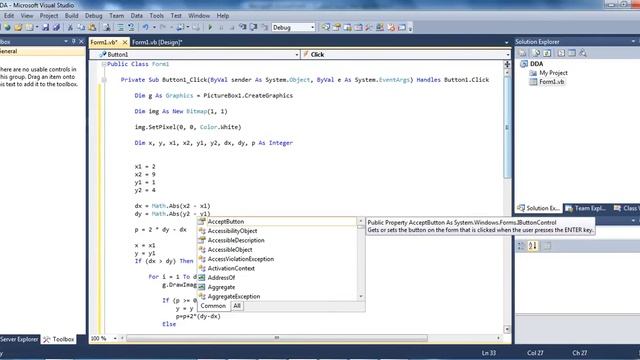Click View Code icon in Solution Explorer
Image resolution: width=640 pixels, height=360 pixels.
[x=561, y=53]
